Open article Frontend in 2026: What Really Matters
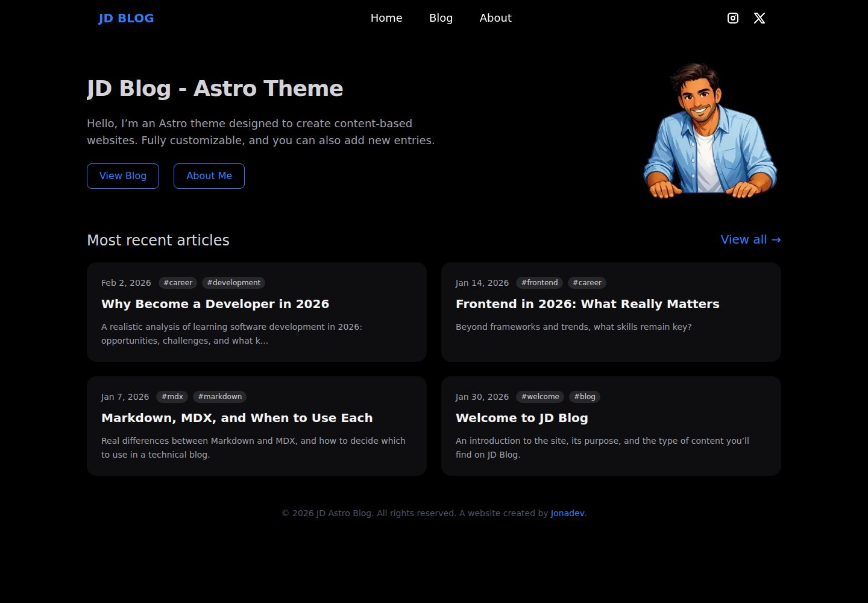The width and height of the screenshot is (868, 603). (x=588, y=304)
